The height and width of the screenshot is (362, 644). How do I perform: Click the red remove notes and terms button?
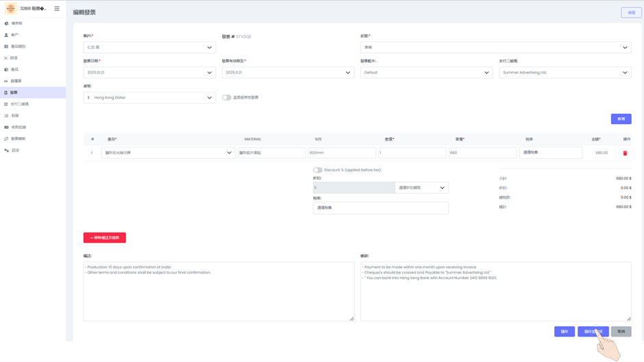point(104,238)
